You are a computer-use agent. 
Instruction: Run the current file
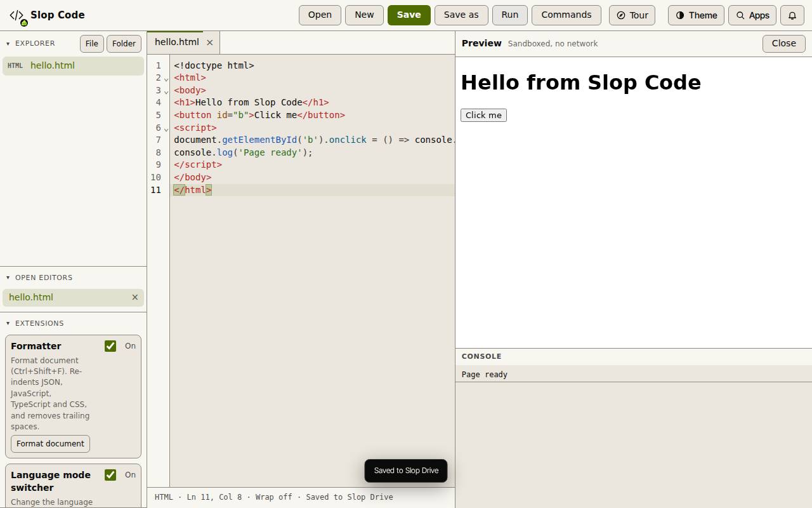point(510,15)
